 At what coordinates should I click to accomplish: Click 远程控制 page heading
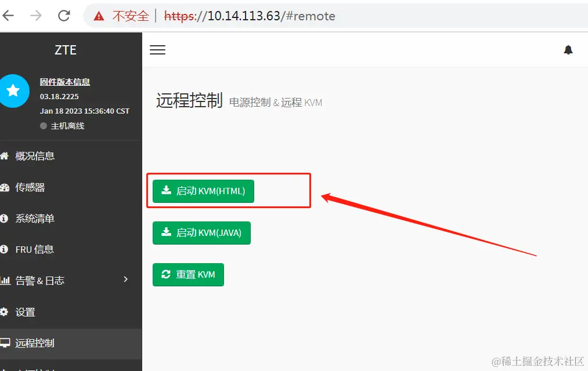tap(189, 100)
